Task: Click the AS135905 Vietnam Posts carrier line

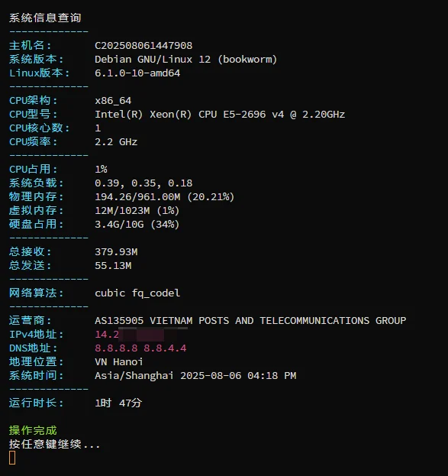Action: [250, 321]
